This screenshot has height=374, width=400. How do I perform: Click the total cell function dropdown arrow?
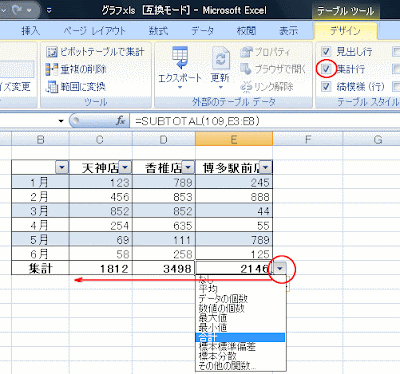coord(281,268)
